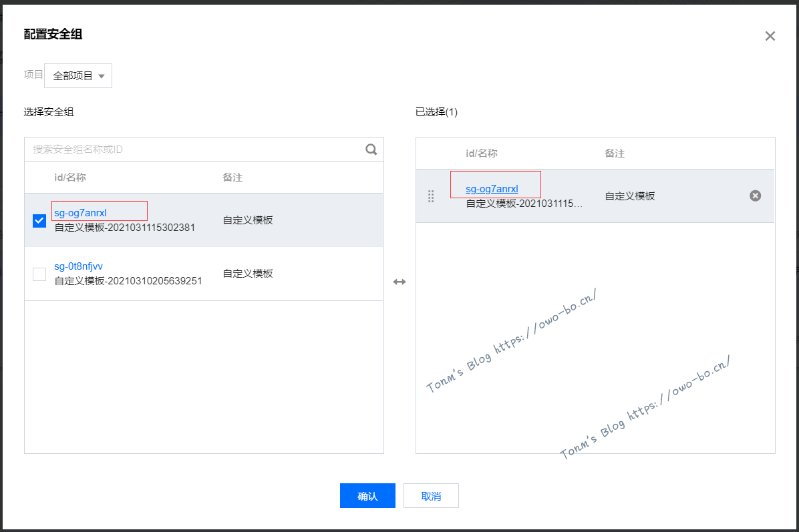Select the 自定义模板-20210310205639251 name text
Screen dimensions: 799x532
pos(128,281)
